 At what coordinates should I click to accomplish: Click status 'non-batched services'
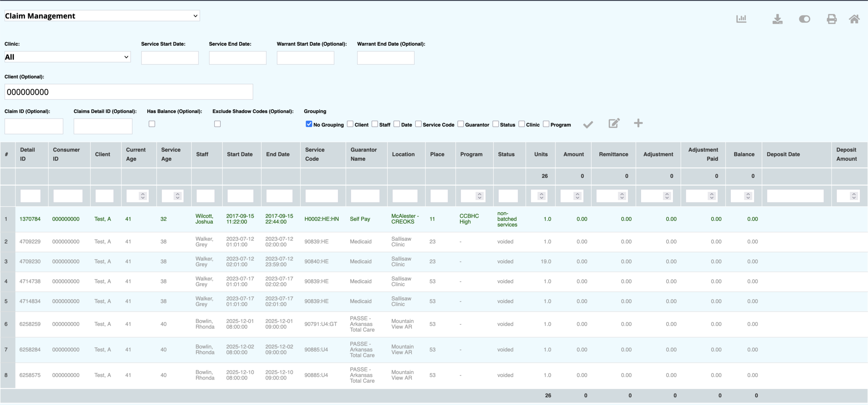click(x=507, y=219)
